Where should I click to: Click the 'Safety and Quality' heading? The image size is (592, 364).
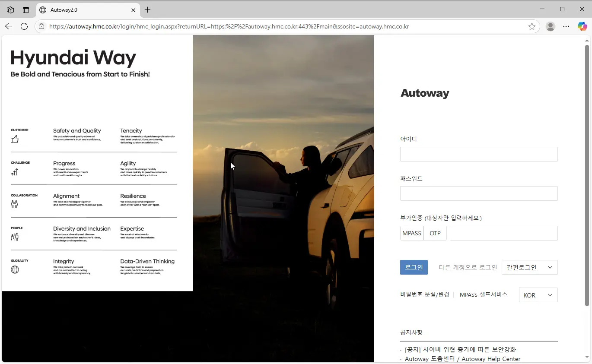pos(77,130)
